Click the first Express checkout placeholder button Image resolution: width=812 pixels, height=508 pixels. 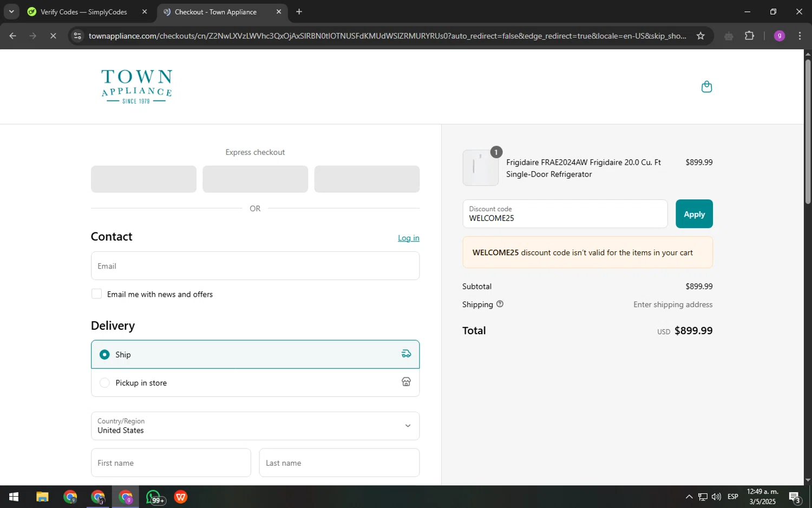[143, 179]
